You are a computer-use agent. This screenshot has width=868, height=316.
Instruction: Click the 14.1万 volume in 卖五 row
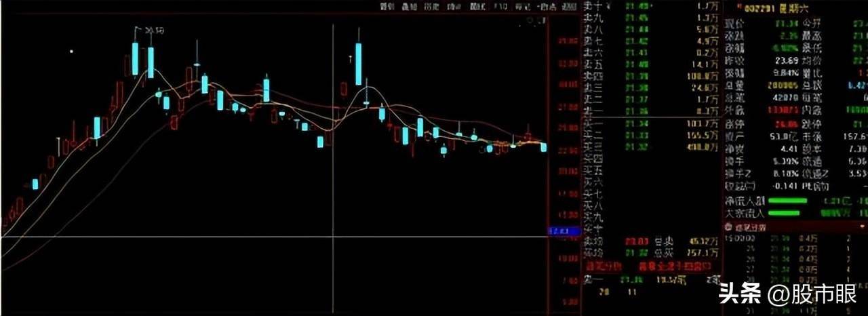[706, 64]
